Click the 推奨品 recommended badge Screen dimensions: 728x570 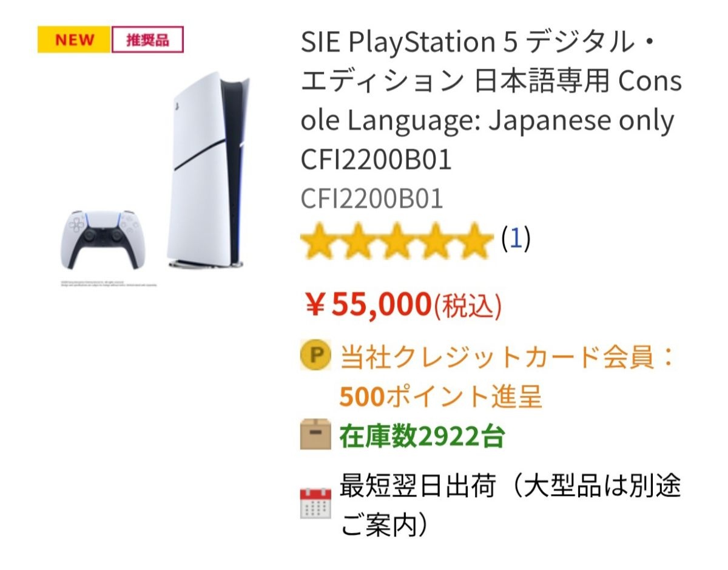(x=147, y=41)
